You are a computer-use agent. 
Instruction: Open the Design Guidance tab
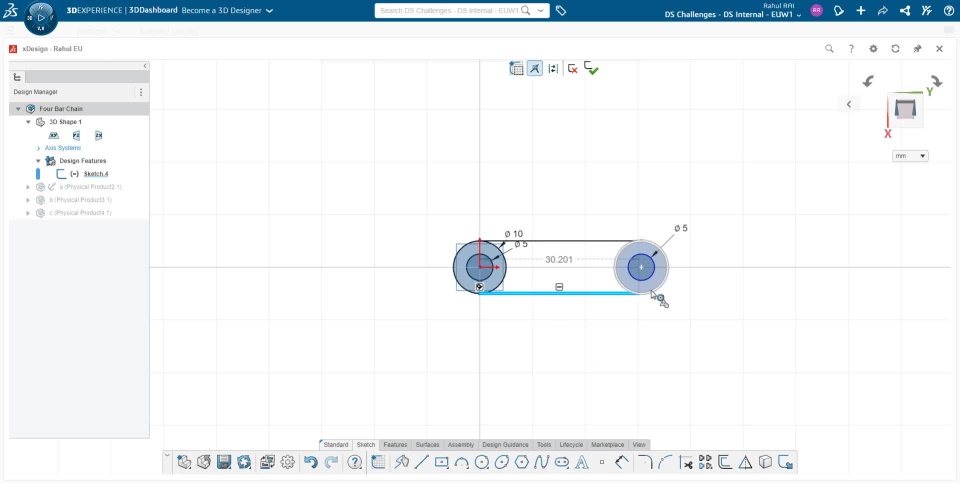pos(505,444)
